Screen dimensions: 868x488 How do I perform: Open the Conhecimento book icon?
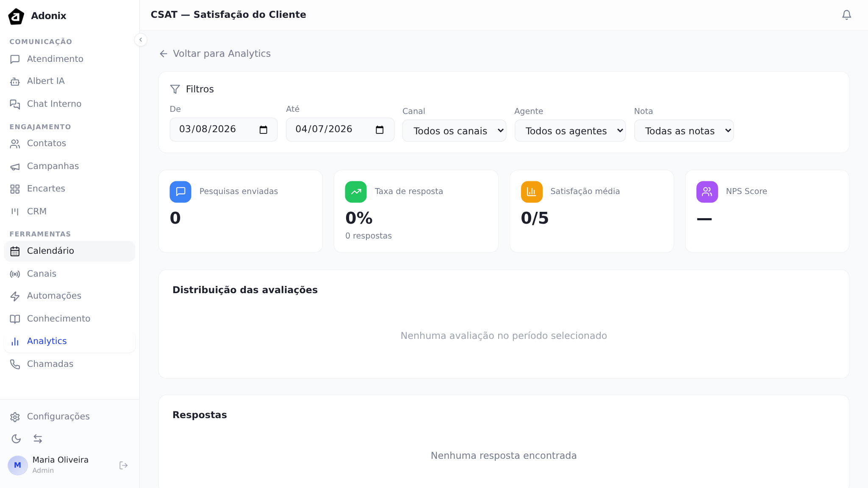coord(15,319)
